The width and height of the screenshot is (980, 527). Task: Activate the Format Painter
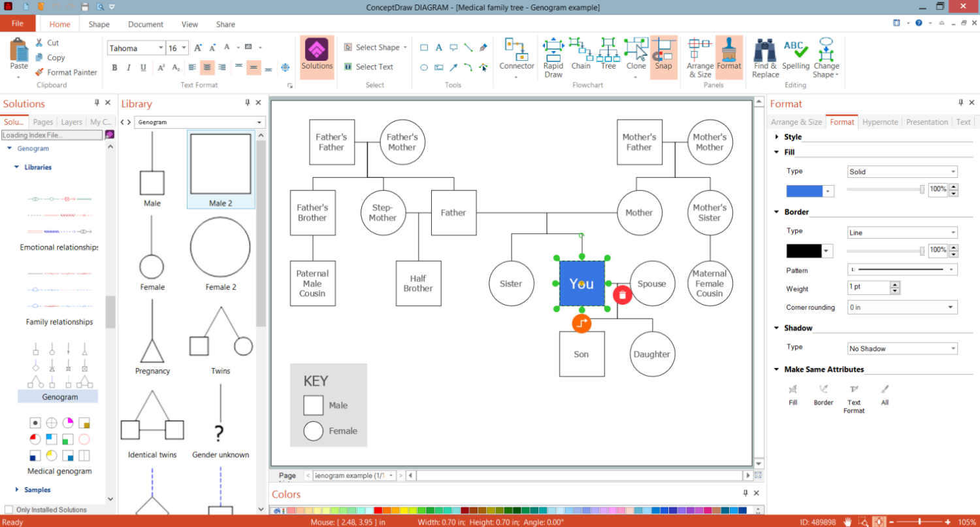point(66,73)
